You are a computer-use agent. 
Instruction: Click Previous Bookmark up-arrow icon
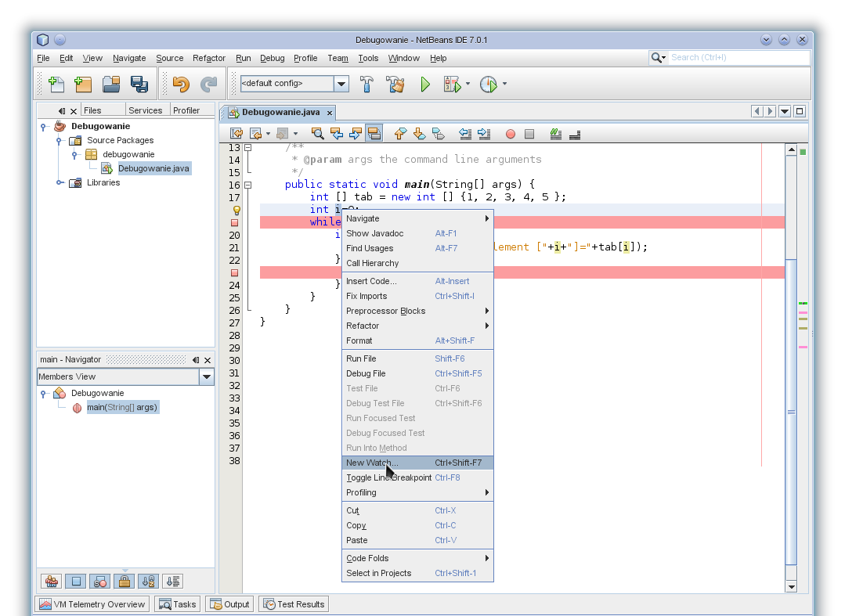coord(400,134)
